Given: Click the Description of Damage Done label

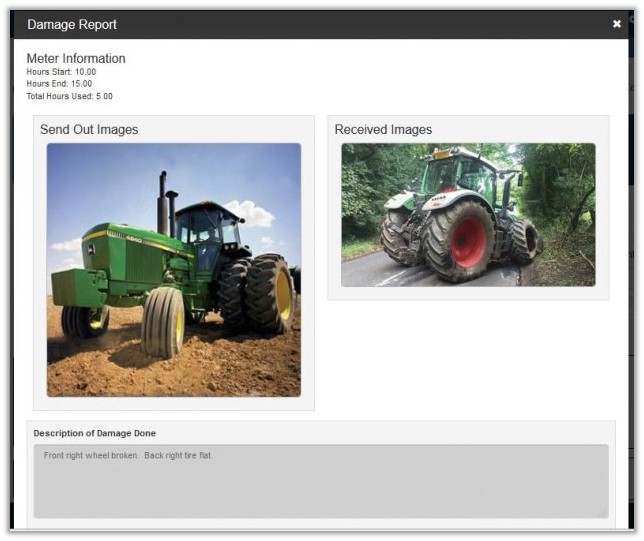Looking at the screenshot, I should 95,433.
